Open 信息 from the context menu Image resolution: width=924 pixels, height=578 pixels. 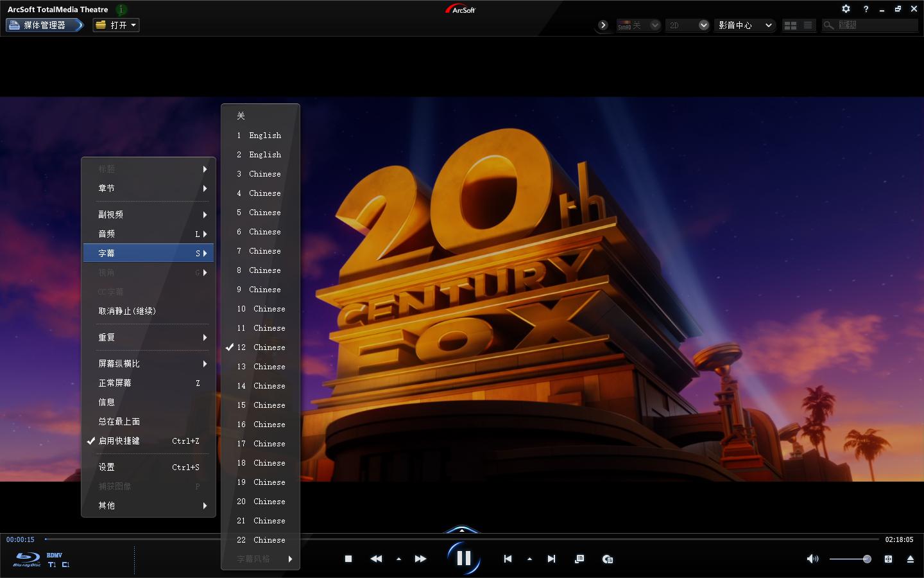coord(149,402)
